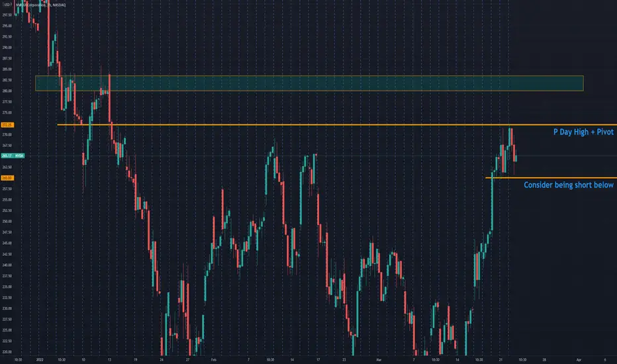Viewport: 617px width, 364px height.
Task: Click the 235.00 price axis label
Action: pyautogui.click(x=7, y=287)
